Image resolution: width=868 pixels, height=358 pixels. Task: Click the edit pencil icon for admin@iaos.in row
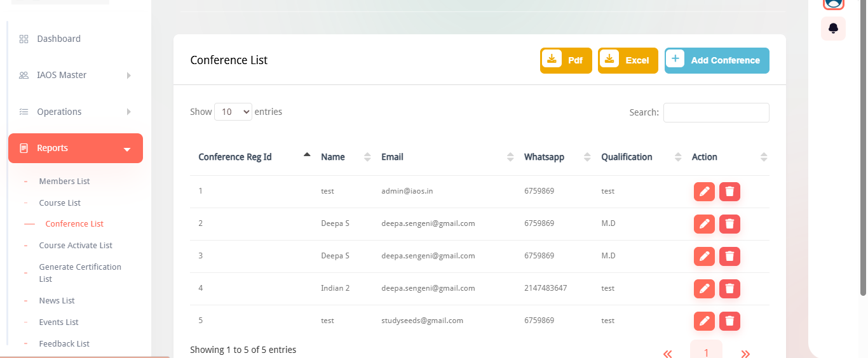(704, 192)
